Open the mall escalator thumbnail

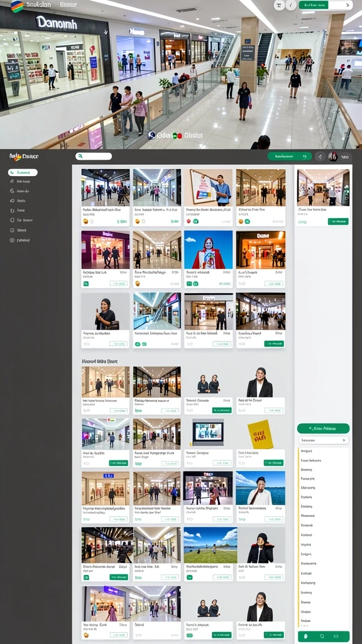[x=156, y=311]
